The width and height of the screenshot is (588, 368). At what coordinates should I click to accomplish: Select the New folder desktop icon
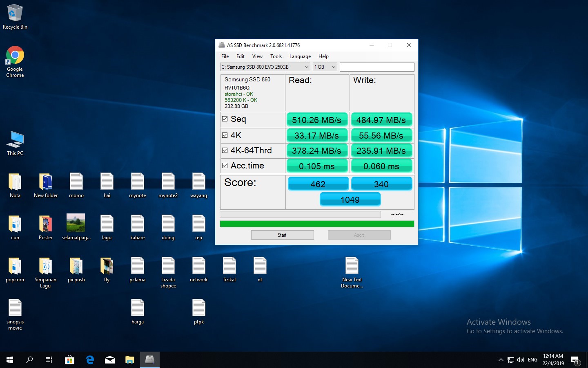[x=46, y=186]
